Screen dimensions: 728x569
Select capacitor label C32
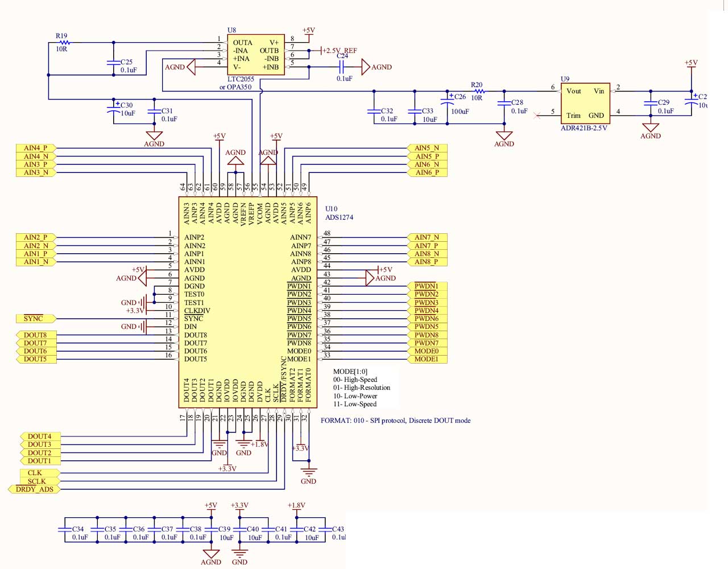pos(387,111)
